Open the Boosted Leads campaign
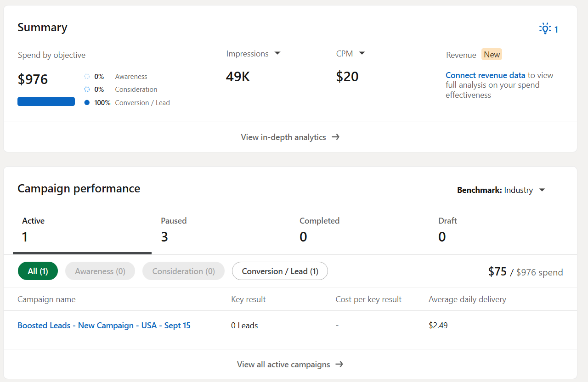Image resolution: width=588 pixels, height=382 pixels. [104, 325]
